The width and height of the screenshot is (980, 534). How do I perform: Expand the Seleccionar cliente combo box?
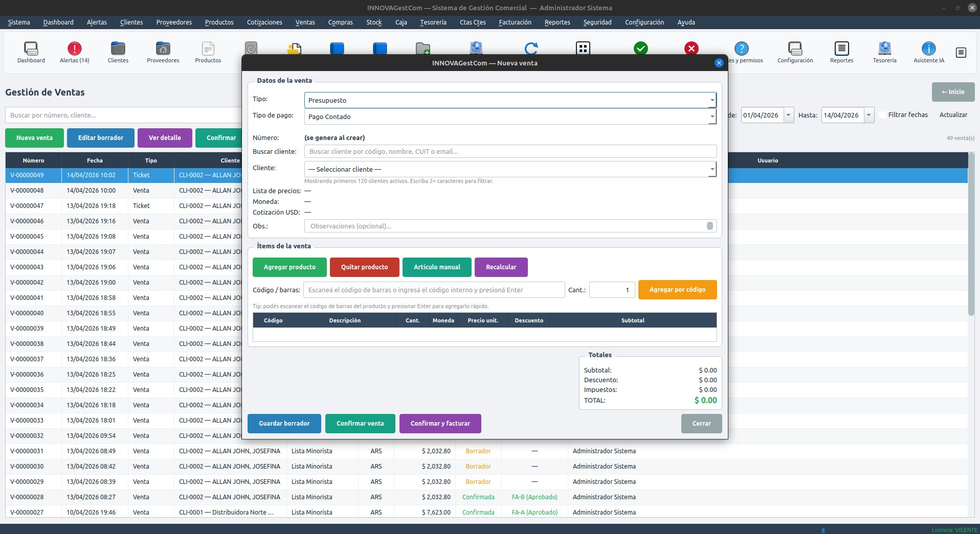711,169
